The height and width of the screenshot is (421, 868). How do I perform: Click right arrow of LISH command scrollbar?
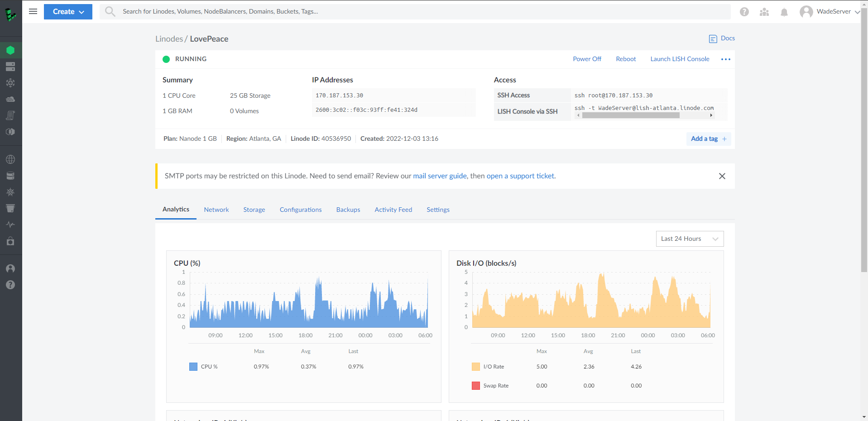pyautogui.click(x=711, y=115)
